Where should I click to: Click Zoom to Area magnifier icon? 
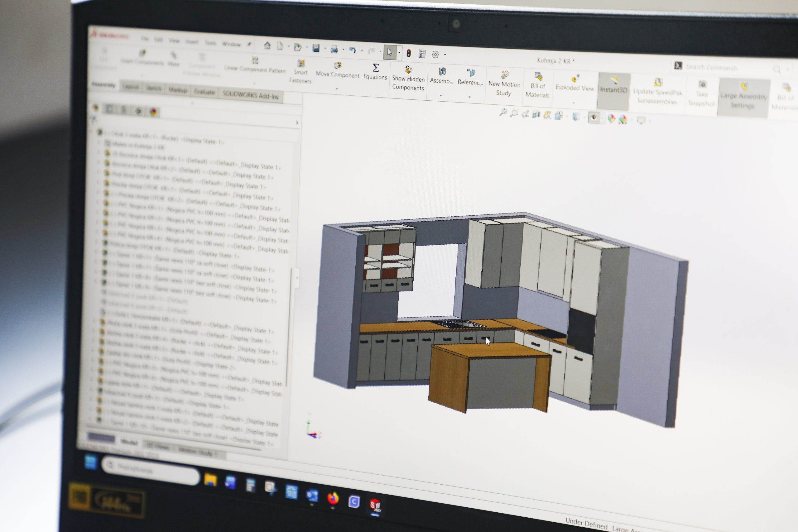pyautogui.click(x=514, y=113)
